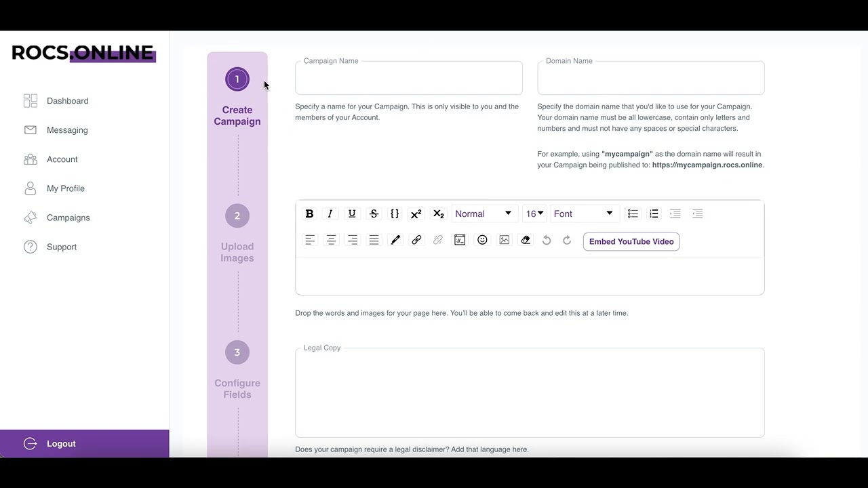Insert a hyperlink with link icon

point(416,240)
